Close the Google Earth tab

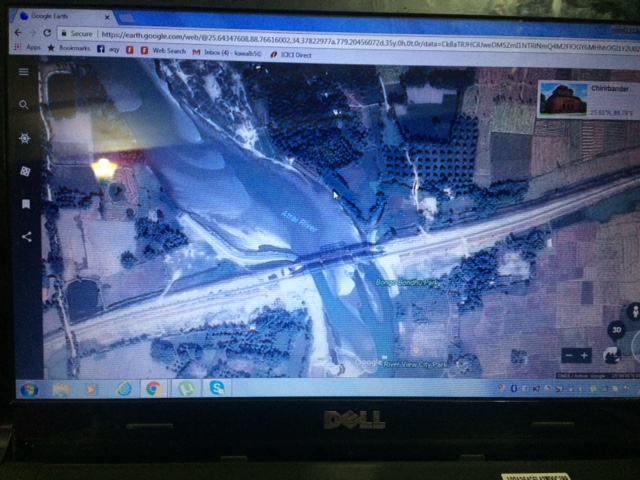(x=107, y=17)
